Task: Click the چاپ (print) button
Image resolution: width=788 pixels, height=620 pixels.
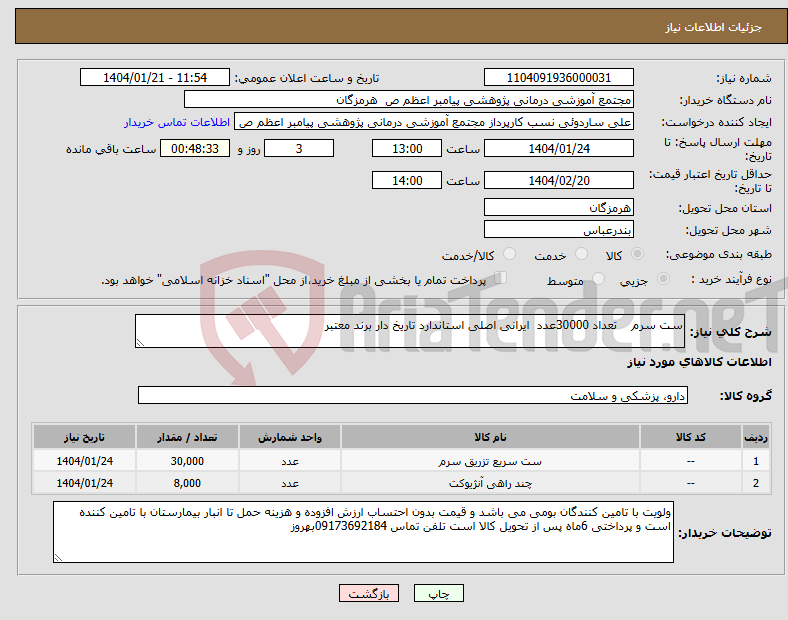Action: tap(438, 593)
